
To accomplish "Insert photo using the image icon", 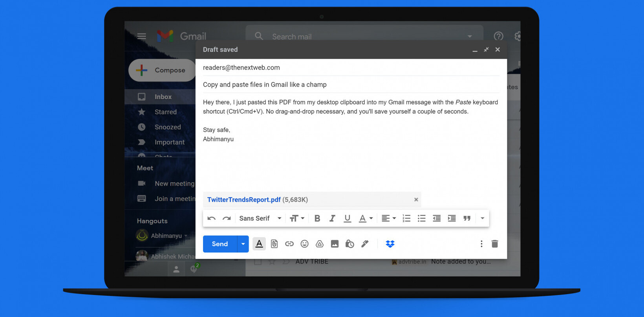I will click(335, 244).
